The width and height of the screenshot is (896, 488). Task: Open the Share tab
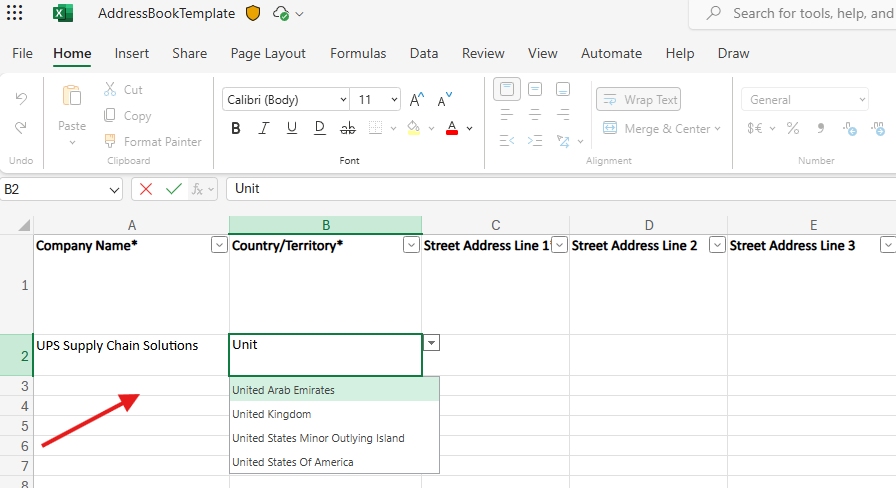pyautogui.click(x=189, y=53)
